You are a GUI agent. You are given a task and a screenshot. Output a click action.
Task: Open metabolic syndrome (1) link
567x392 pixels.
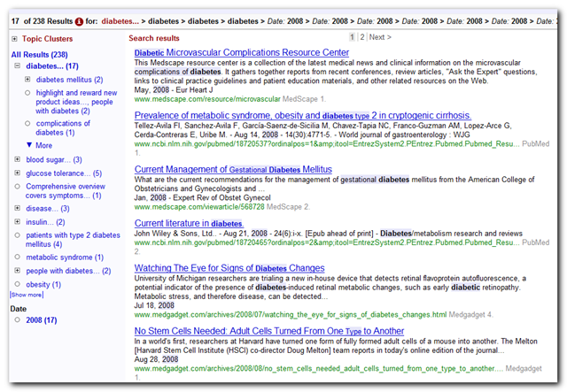65,257
